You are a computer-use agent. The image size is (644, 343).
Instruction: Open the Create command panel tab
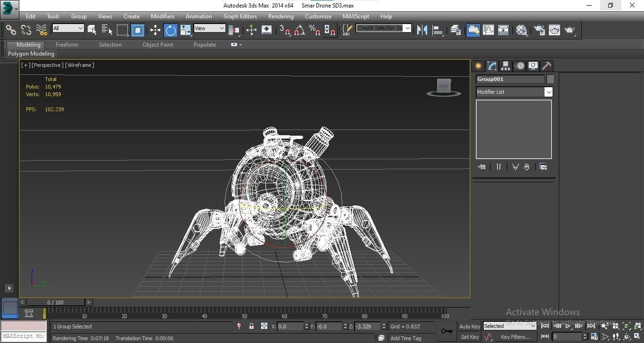click(x=478, y=66)
